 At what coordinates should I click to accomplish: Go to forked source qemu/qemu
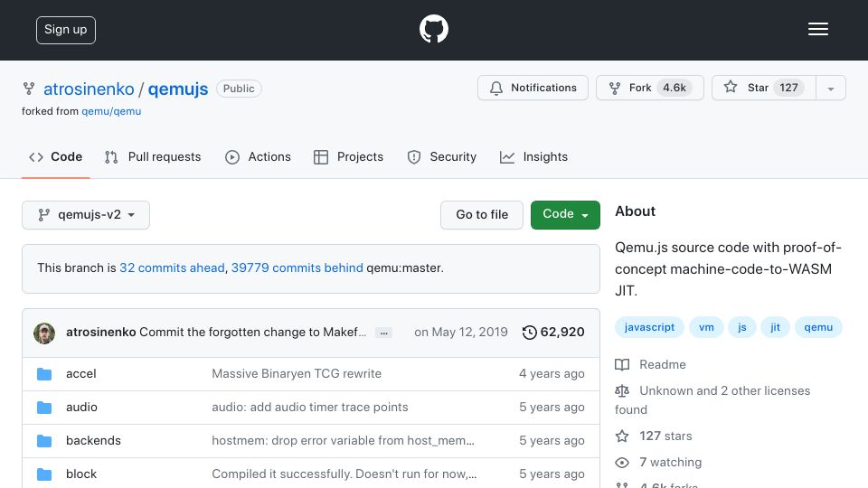coord(111,111)
